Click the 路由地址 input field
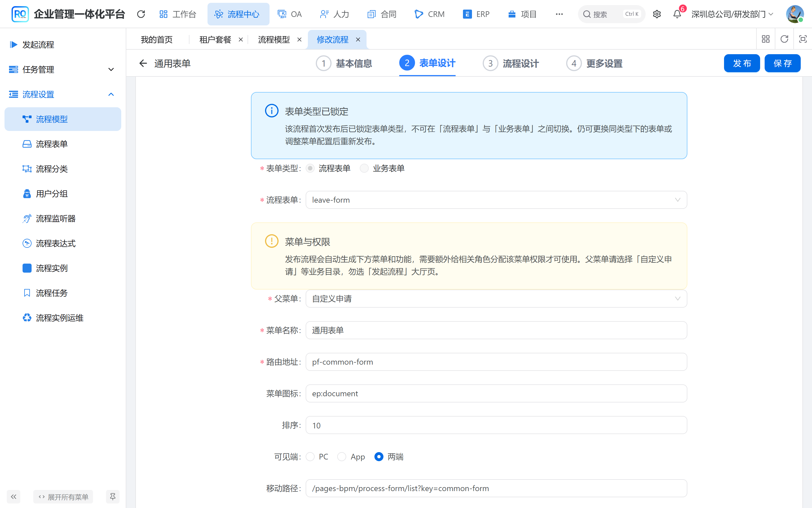Image resolution: width=812 pixels, height=508 pixels. tap(496, 362)
